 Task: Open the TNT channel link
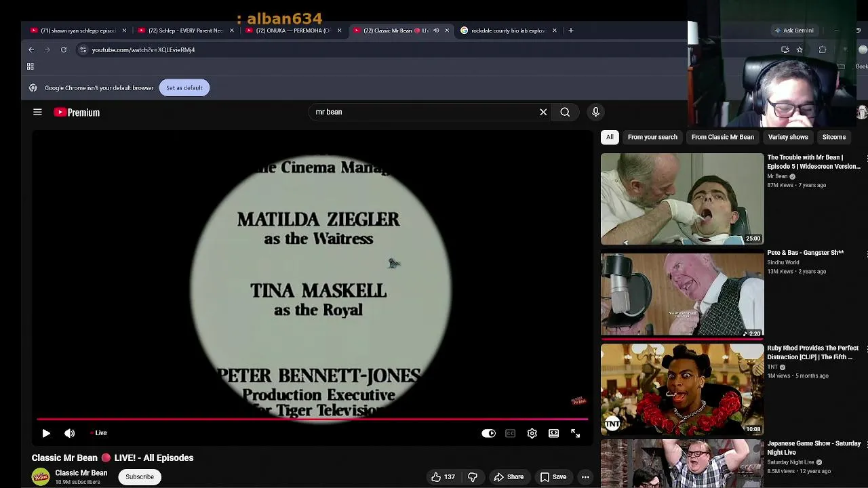click(x=772, y=367)
